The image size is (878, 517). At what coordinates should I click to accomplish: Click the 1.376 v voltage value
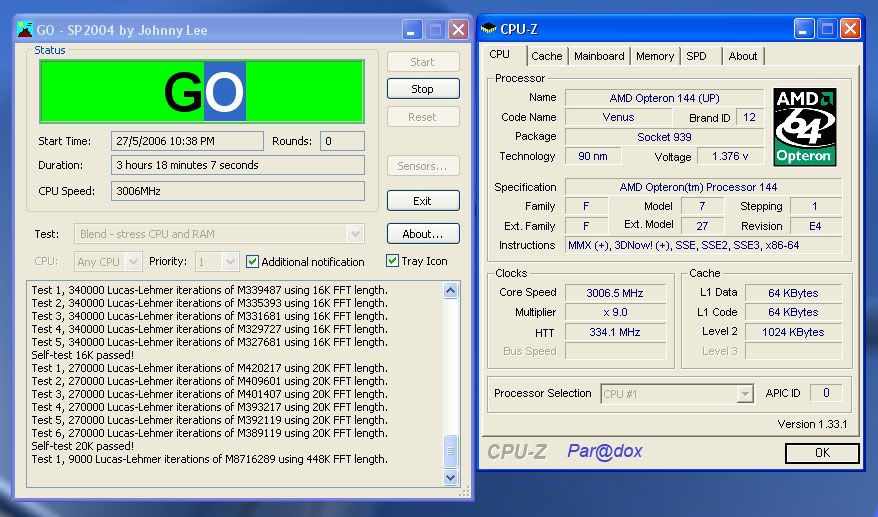(730, 156)
